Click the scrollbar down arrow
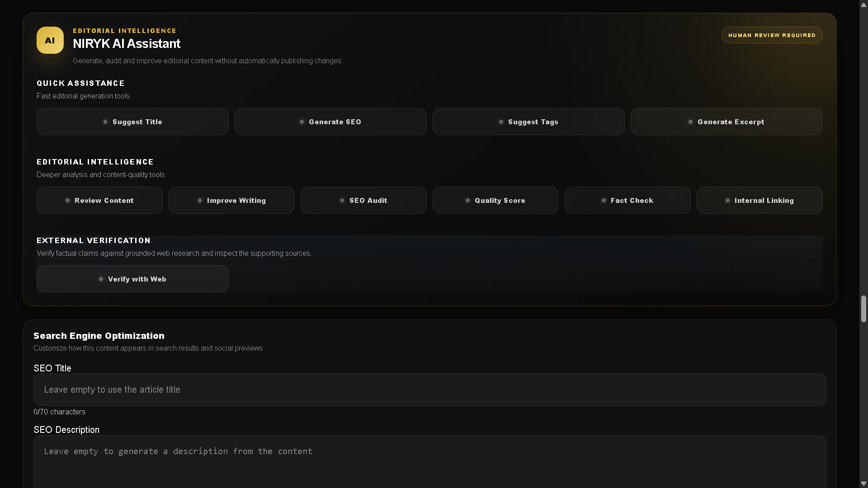The width and height of the screenshot is (868, 488). click(863, 483)
